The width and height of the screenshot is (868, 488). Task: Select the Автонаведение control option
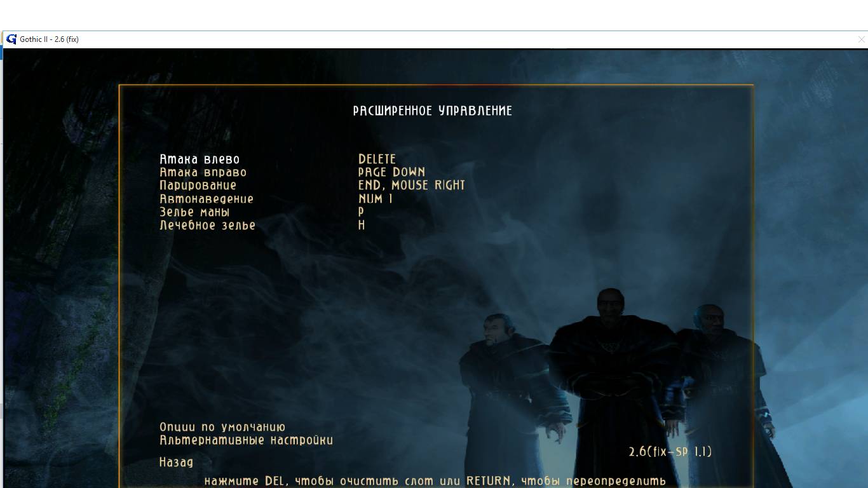click(x=207, y=199)
